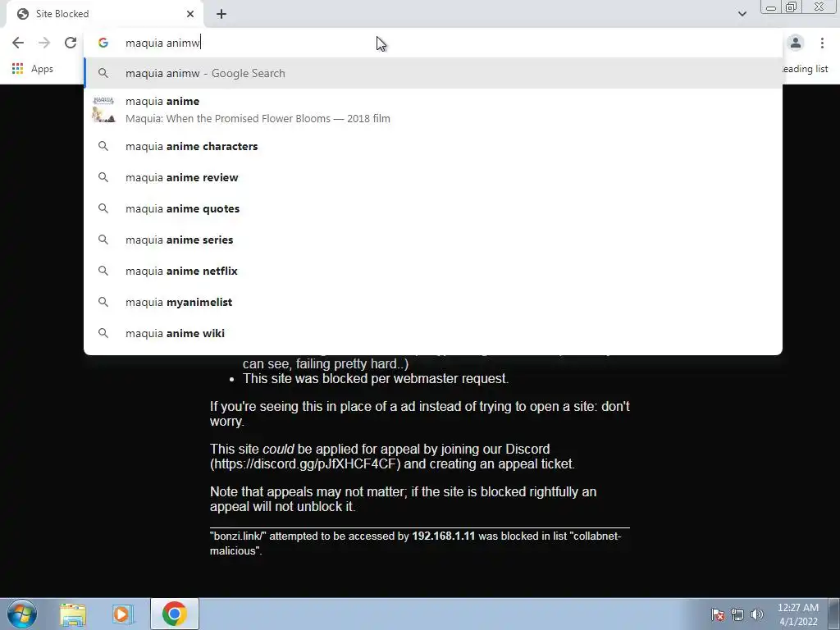The image size is (840, 630).
Task: Open the Chrome profile avatar menu
Action: pos(796,43)
